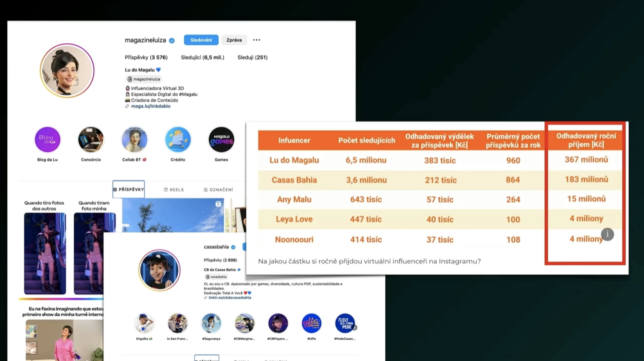Click the Odhadovaný roční příjem header
This screenshot has height=361, width=644.
coord(586,140)
